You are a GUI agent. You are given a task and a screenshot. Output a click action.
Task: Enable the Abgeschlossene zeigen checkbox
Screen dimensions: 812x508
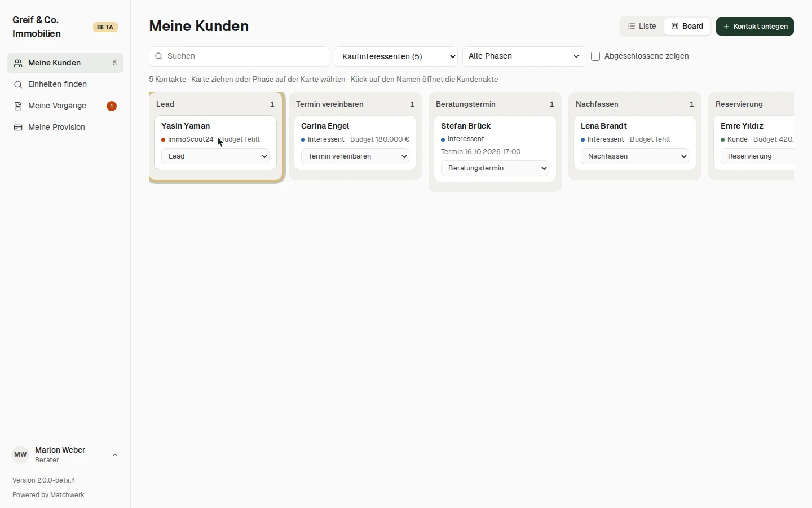tap(595, 56)
